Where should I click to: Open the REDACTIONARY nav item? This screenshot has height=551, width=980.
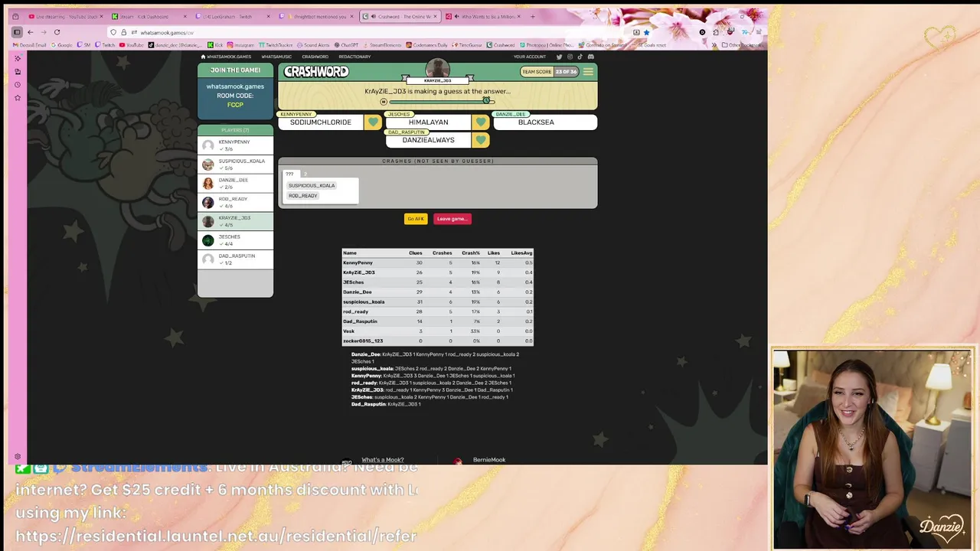click(x=354, y=57)
